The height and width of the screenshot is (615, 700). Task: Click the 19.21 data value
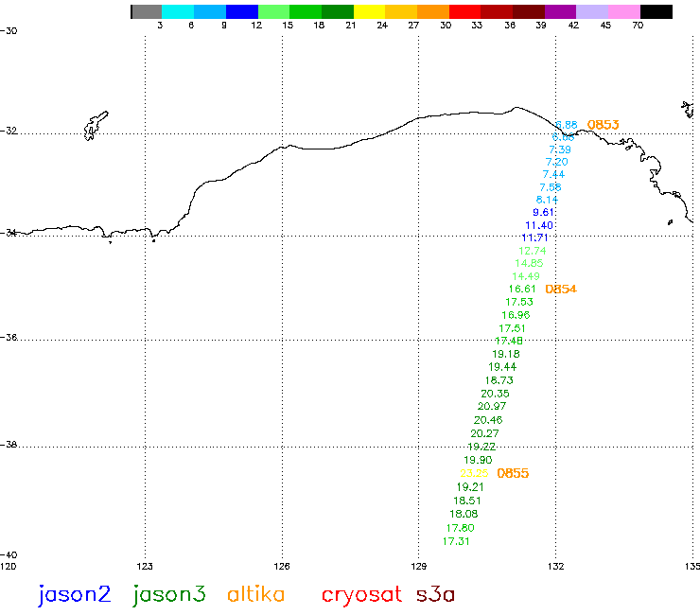click(x=470, y=487)
